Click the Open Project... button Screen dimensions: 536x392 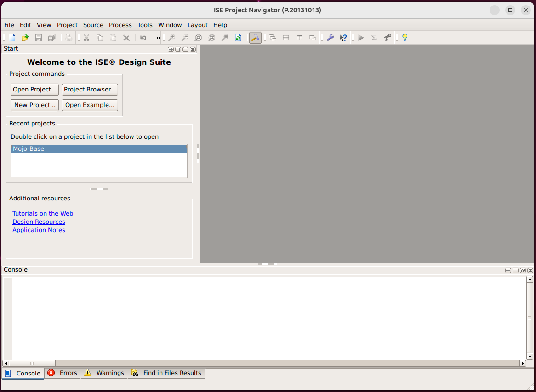tap(34, 90)
